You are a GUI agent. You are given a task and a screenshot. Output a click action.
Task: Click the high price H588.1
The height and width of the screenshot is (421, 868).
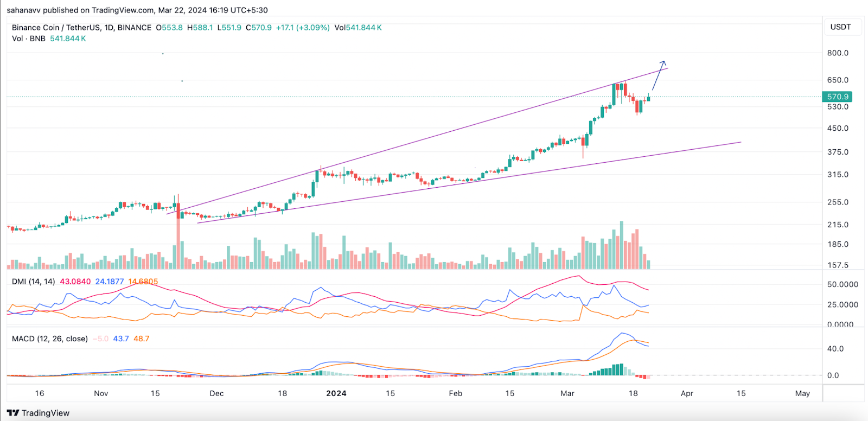coord(200,27)
